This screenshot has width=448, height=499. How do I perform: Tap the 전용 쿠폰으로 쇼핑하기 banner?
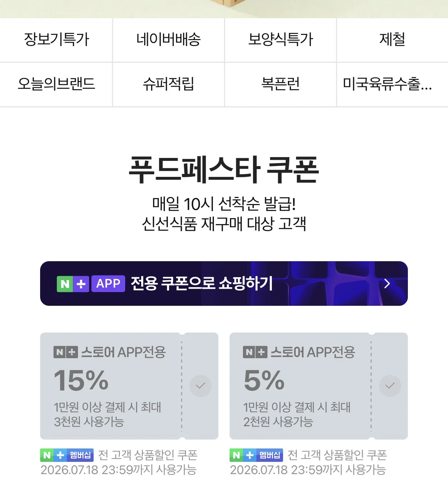224,283
